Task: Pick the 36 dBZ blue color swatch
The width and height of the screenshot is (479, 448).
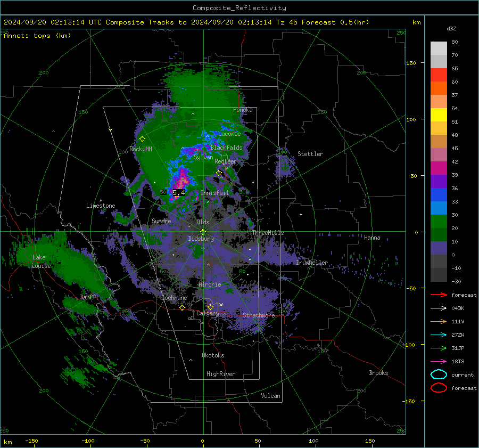Action: click(439, 194)
